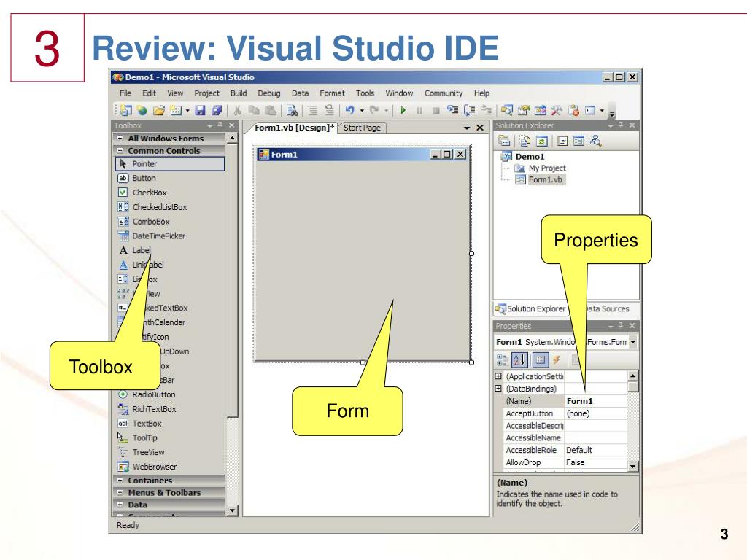Click the Events lightning bolt icon

(x=557, y=359)
